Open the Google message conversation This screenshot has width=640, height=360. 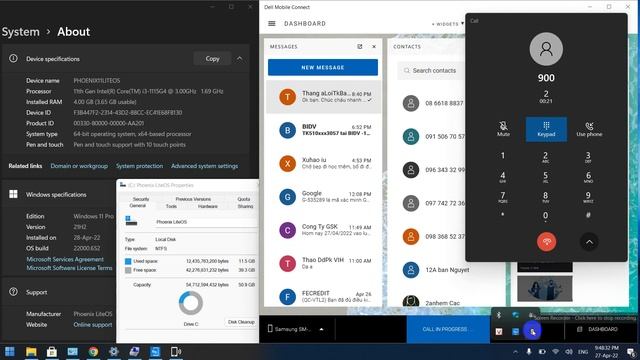(323, 197)
